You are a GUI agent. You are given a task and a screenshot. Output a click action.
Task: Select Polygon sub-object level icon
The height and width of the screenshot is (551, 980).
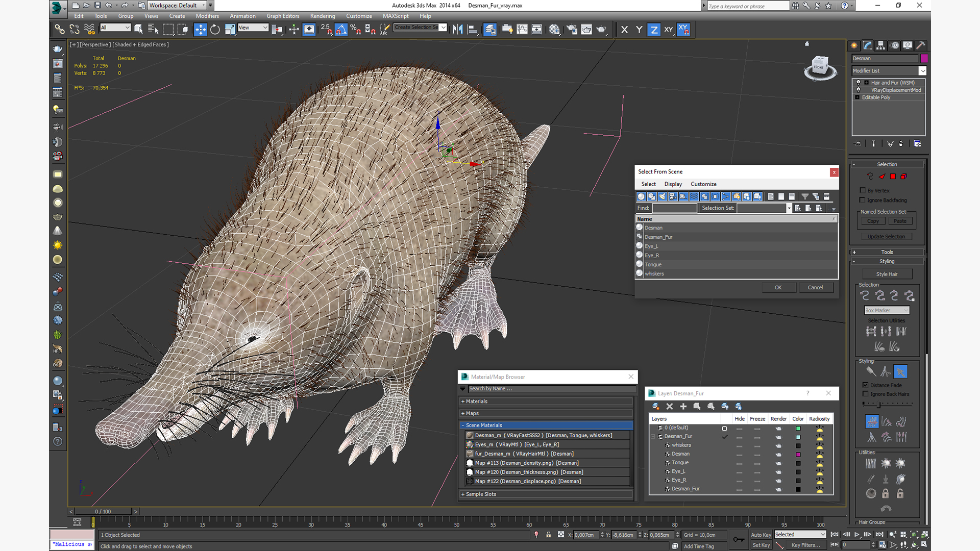(893, 177)
